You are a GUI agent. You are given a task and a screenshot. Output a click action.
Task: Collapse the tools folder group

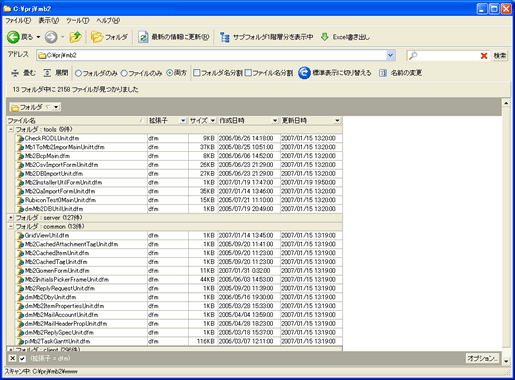[x=11, y=129]
